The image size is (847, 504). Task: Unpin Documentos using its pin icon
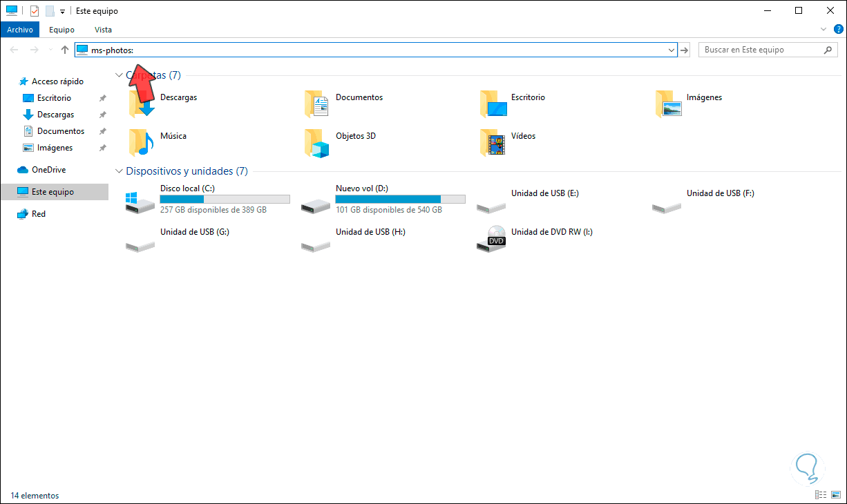102,131
